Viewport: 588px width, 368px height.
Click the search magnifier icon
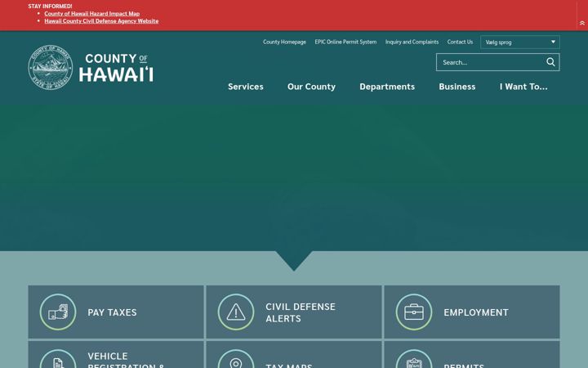pyautogui.click(x=550, y=62)
